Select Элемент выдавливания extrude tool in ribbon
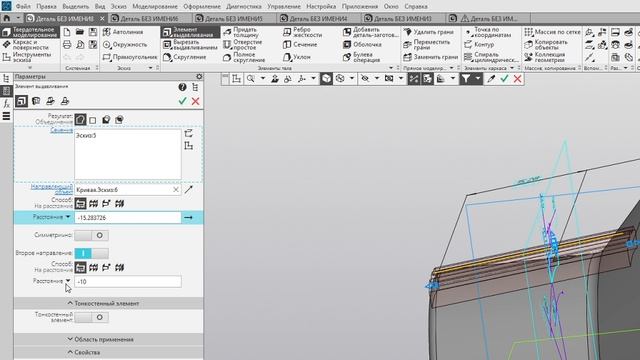The image size is (640, 360). [191, 32]
